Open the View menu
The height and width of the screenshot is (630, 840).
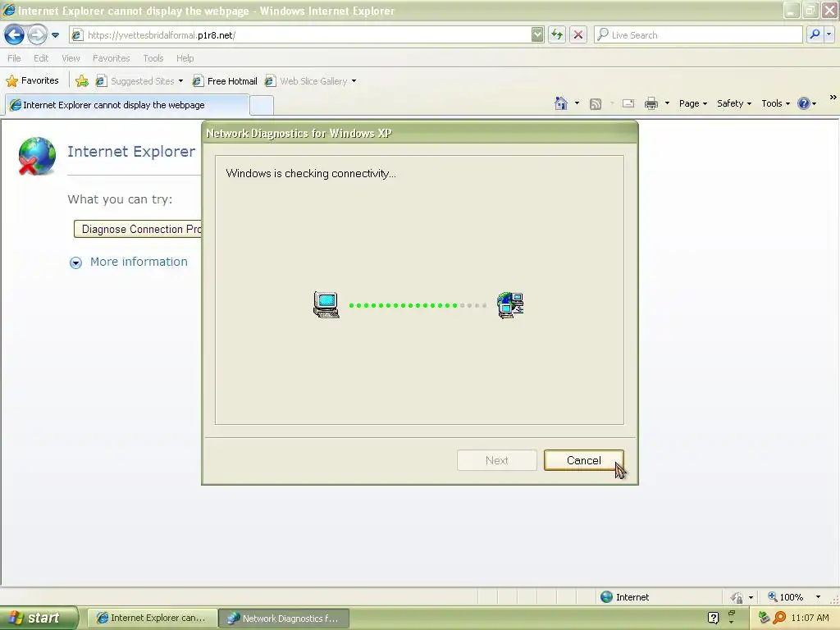click(x=71, y=58)
